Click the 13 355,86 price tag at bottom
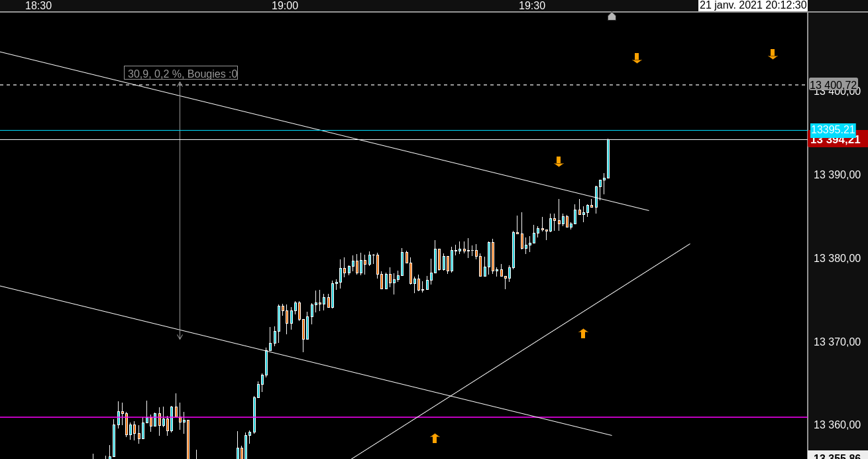This screenshot has width=868, height=459. point(837,456)
